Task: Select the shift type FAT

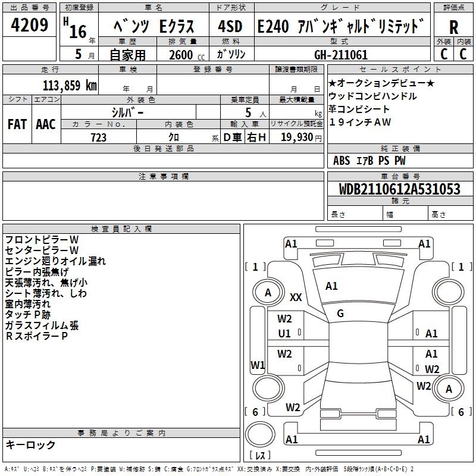Action: tap(17, 124)
